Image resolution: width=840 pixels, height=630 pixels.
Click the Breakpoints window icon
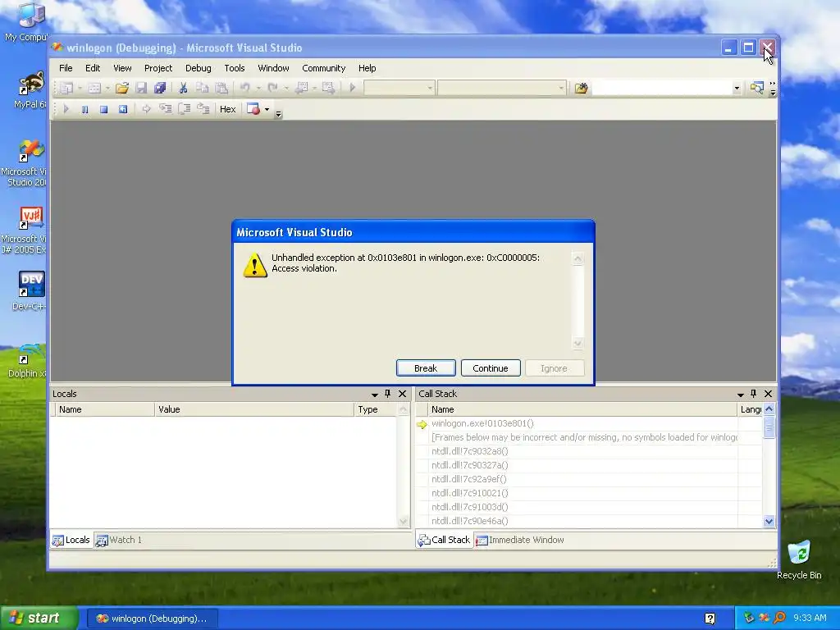(x=253, y=109)
